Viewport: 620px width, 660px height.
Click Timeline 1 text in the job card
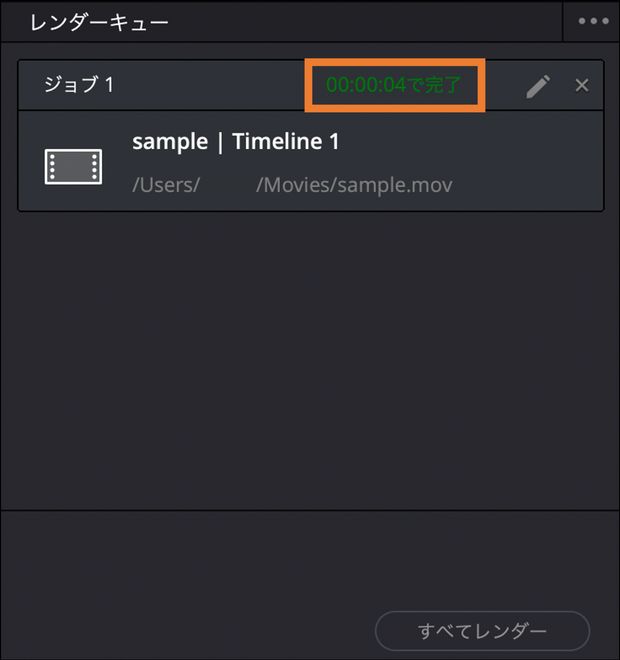click(x=286, y=141)
